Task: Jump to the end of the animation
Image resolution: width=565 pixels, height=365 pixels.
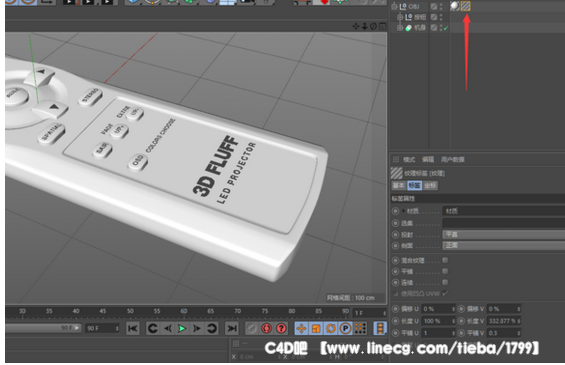Action: [231, 329]
